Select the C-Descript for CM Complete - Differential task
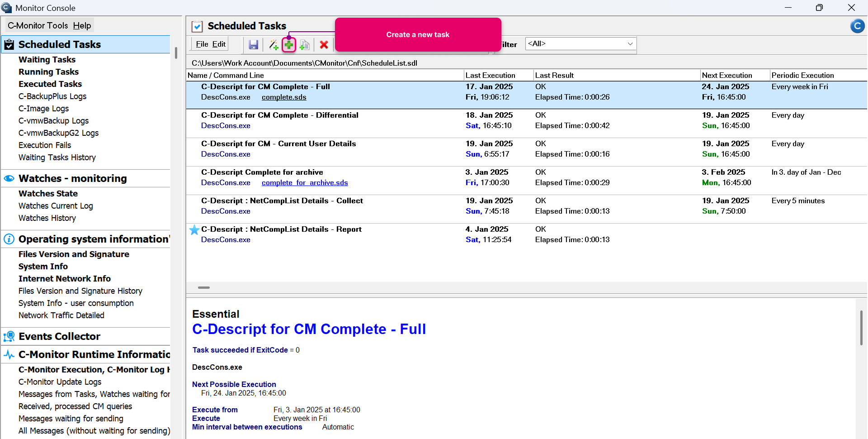868x439 pixels. point(526,123)
